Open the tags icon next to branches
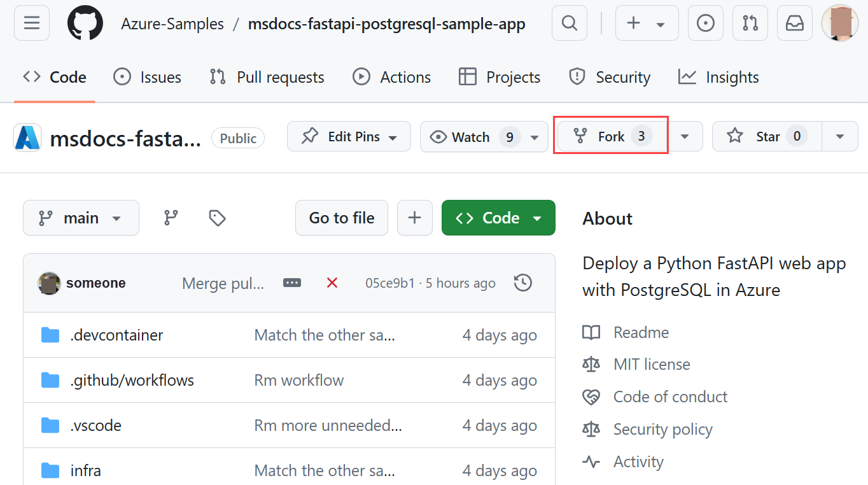 tap(217, 218)
